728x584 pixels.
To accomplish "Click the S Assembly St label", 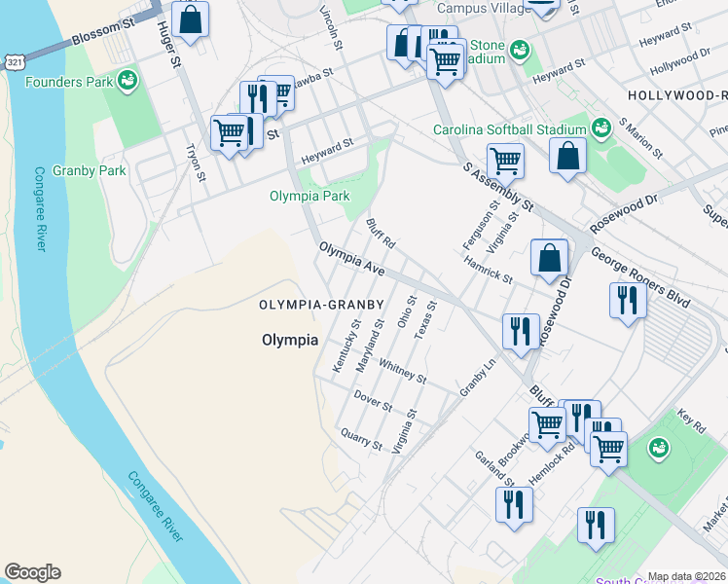I will (498, 187).
